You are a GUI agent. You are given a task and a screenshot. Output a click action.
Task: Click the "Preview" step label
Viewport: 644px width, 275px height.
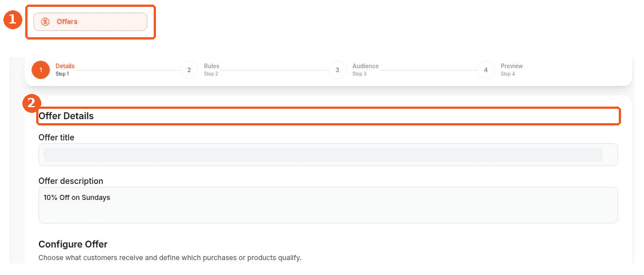coord(512,66)
